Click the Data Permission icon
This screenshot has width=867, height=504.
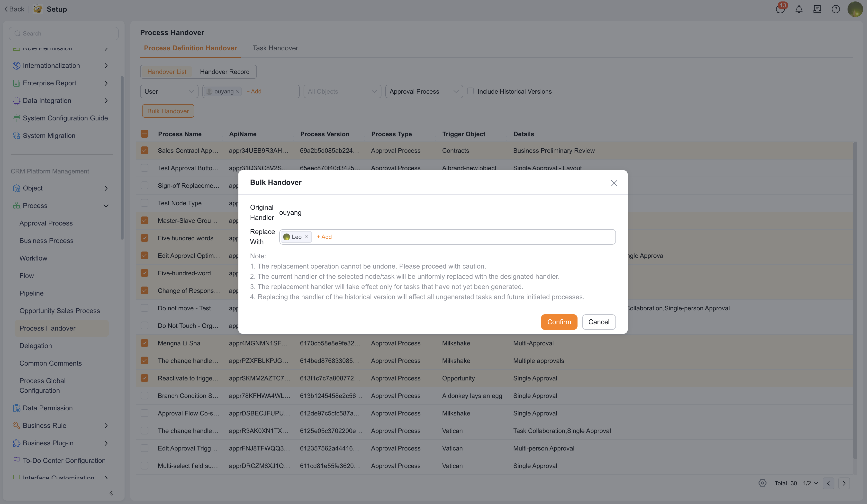(x=16, y=408)
